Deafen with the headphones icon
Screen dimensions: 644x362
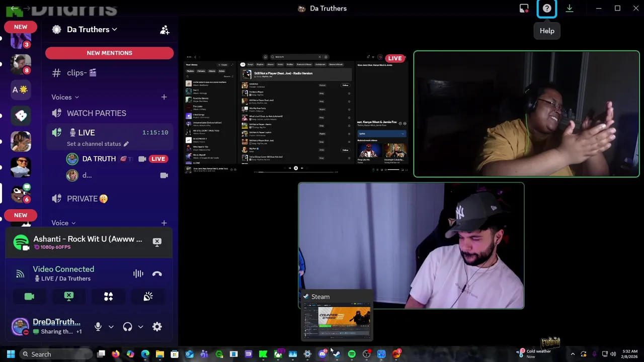click(127, 327)
